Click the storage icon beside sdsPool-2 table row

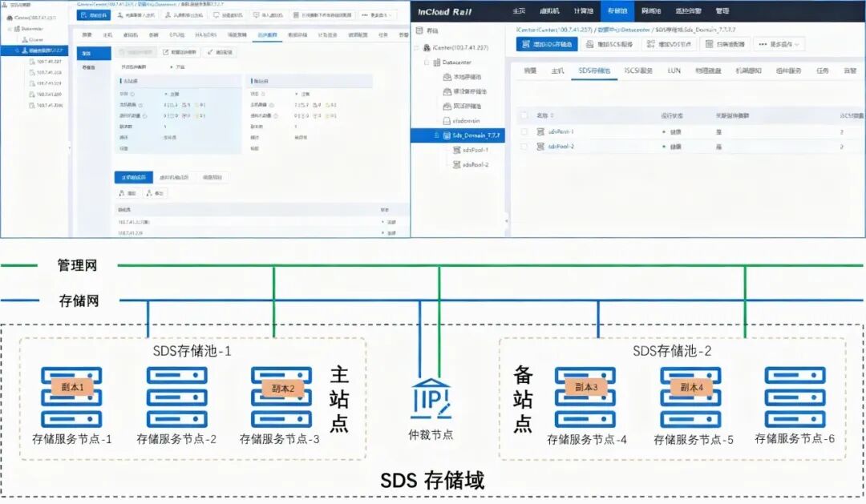click(540, 147)
